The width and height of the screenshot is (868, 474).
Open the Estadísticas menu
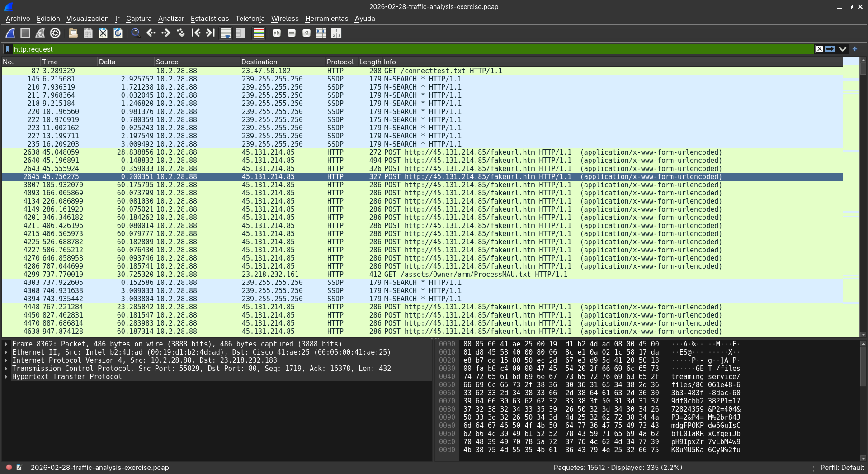[210, 19]
